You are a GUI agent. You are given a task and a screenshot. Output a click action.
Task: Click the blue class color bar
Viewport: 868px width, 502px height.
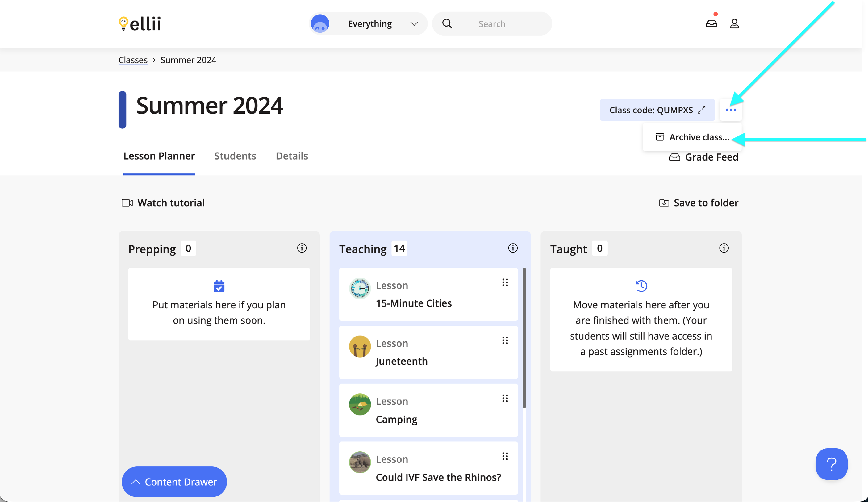tap(122, 109)
